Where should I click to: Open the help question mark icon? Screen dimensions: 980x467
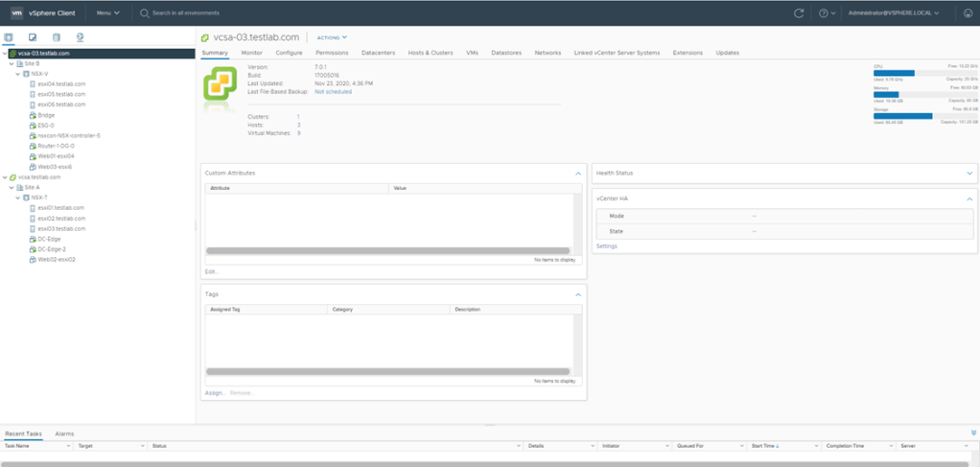(824, 13)
